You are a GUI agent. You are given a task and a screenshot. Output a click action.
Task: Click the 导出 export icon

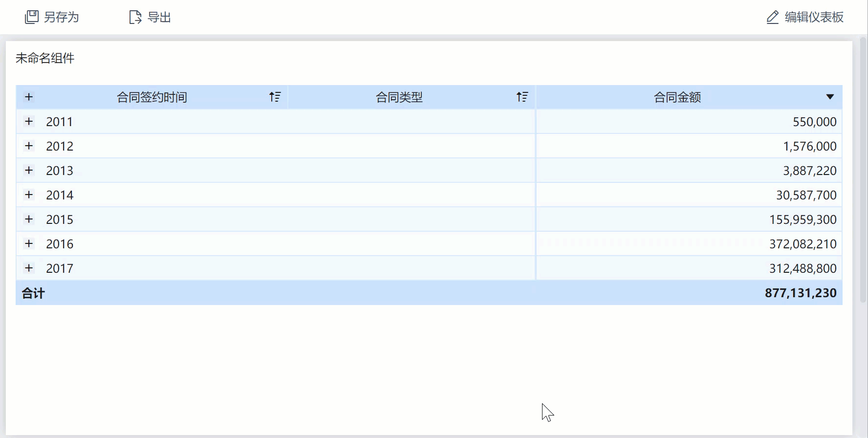(x=135, y=17)
